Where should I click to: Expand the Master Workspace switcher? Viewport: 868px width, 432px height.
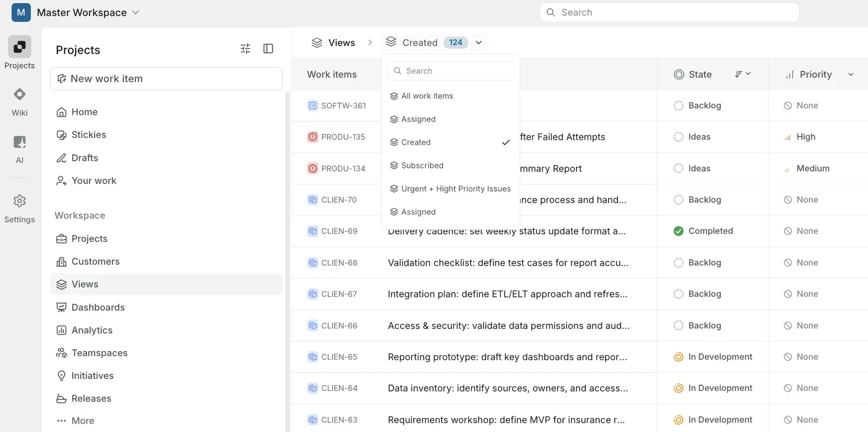[x=136, y=12]
